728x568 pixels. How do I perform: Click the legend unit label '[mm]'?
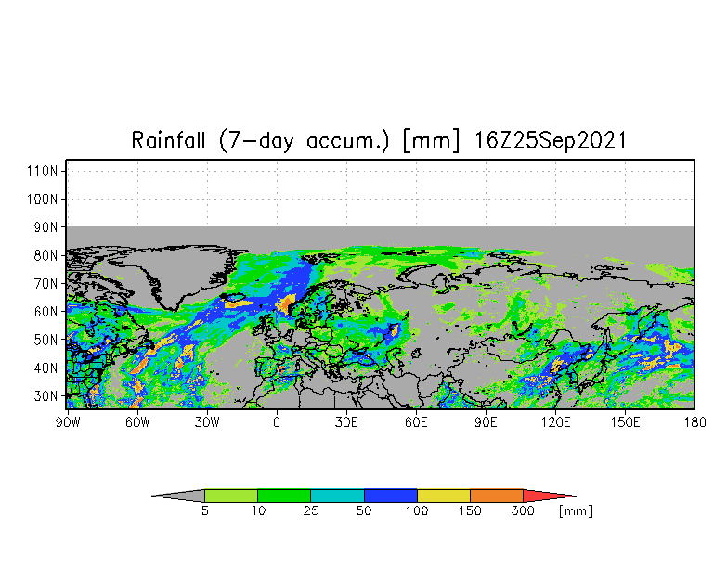(x=576, y=510)
